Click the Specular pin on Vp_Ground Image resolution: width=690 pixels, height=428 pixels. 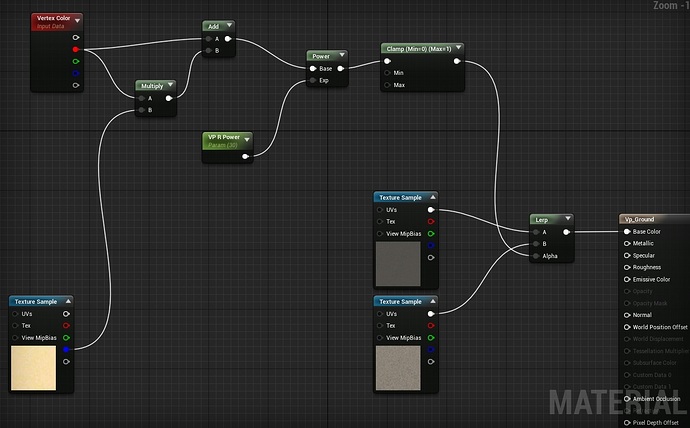[x=627, y=255]
